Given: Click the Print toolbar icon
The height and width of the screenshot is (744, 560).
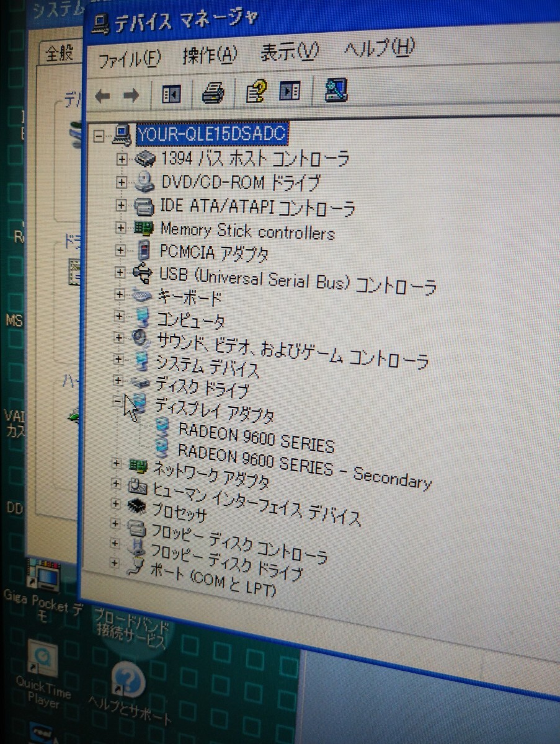Looking at the screenshot, I should coord(213,94).
